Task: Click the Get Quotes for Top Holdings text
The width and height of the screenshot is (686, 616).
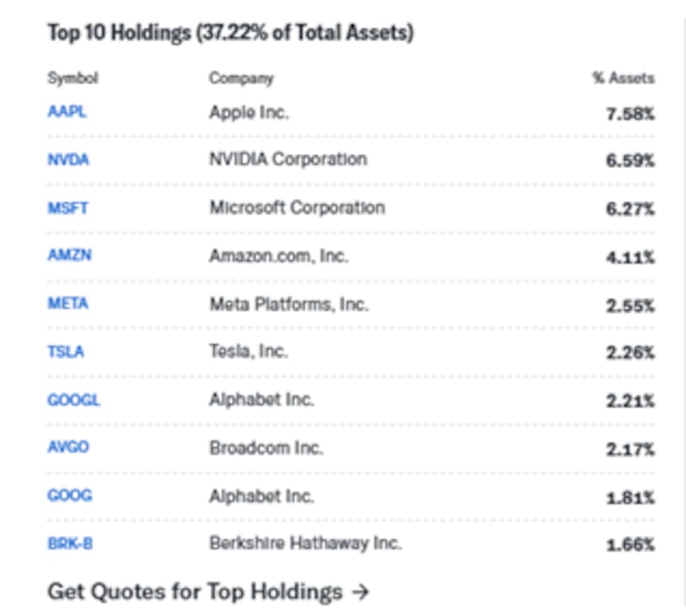Action: pos(195,591)
